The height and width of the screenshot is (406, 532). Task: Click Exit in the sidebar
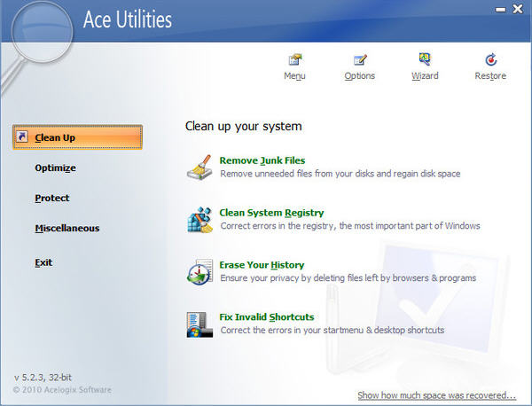pos(43,262)
